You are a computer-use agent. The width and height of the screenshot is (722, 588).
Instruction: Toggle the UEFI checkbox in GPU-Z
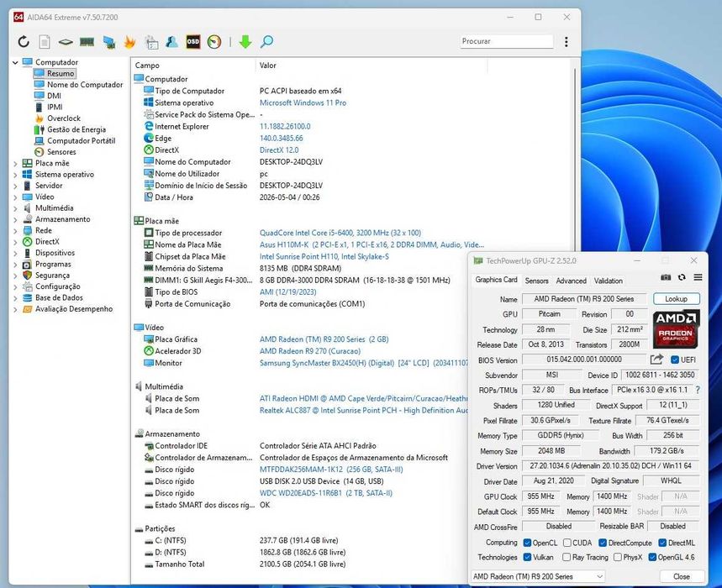click(675, 360)
